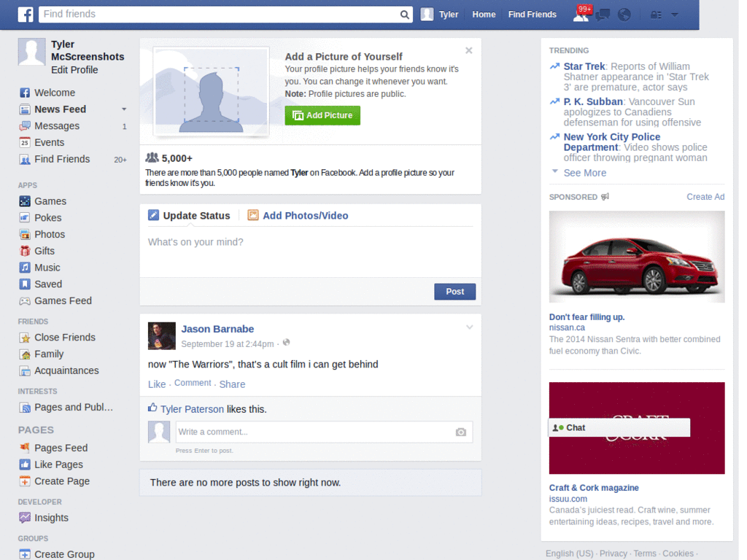Open the privacy shortcuts lock icon
747x560 pixels.
click(x=656, y=15)
